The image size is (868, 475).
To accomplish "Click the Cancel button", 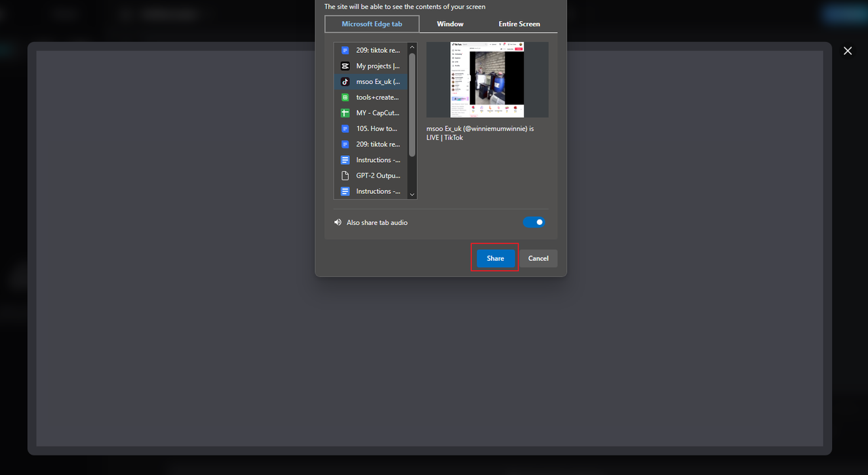I will coord(538,258).
